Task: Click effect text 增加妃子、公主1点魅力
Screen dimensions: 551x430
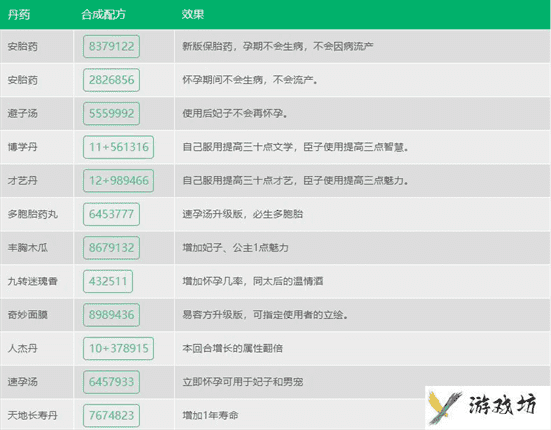Action: (x=235, y=248)
